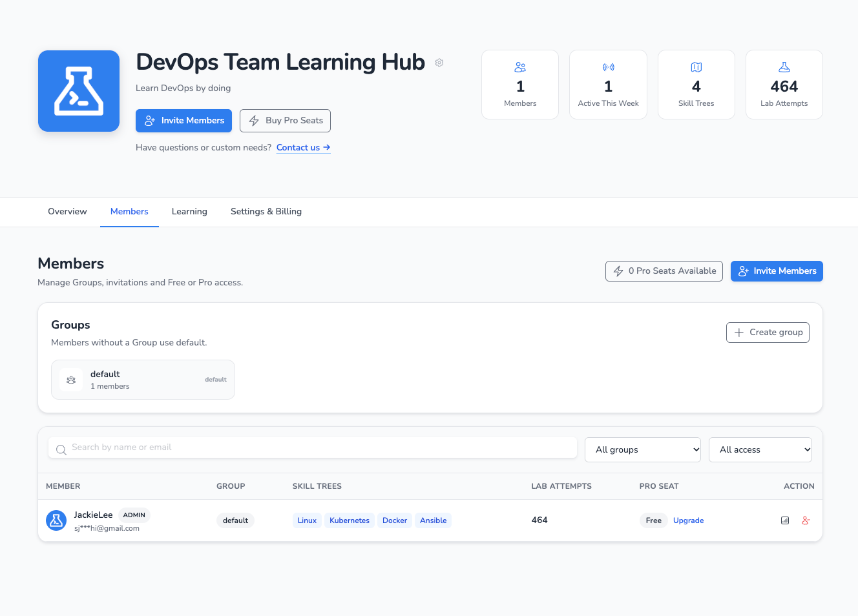
Task: Click the search magnifier icon
Action: click(61, 450)
